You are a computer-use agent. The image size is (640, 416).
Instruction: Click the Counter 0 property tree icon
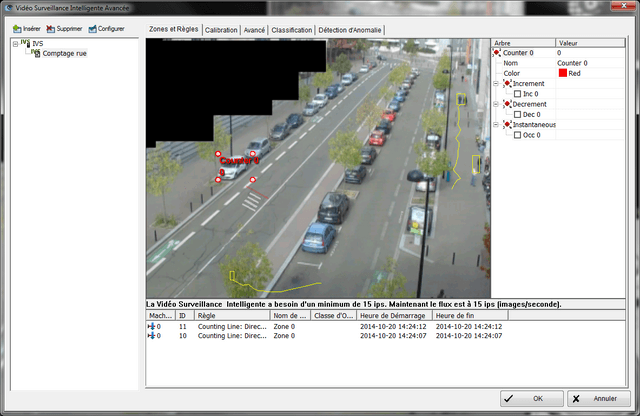coord(497,53)
